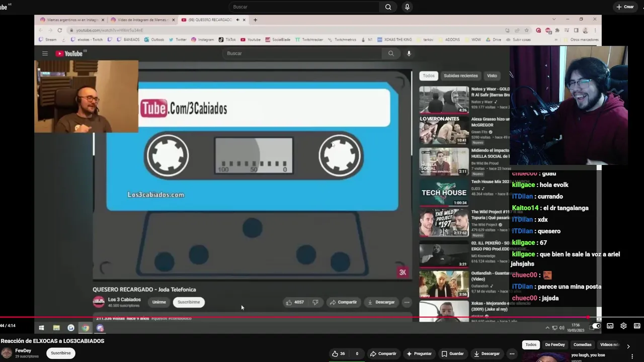Viewport: 644px width, 362px height.
Task: Open the SocialBlade bookmark
Action: click(278, 40)
